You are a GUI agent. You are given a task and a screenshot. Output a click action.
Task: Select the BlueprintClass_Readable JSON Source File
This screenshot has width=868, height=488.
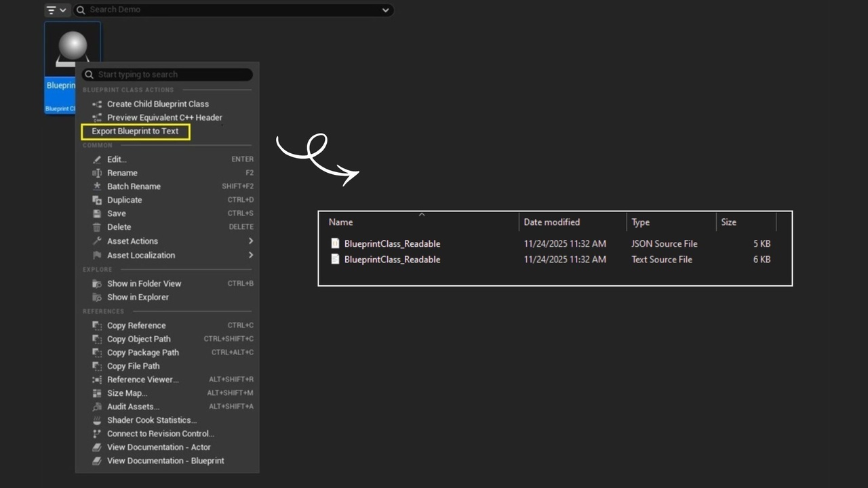pyautogui.click(x=392, y=244)
